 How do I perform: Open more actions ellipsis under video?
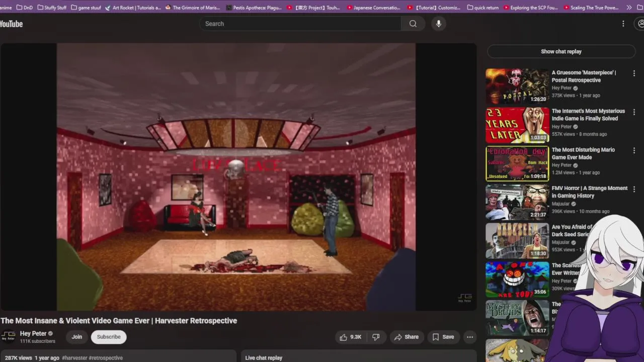469,337
